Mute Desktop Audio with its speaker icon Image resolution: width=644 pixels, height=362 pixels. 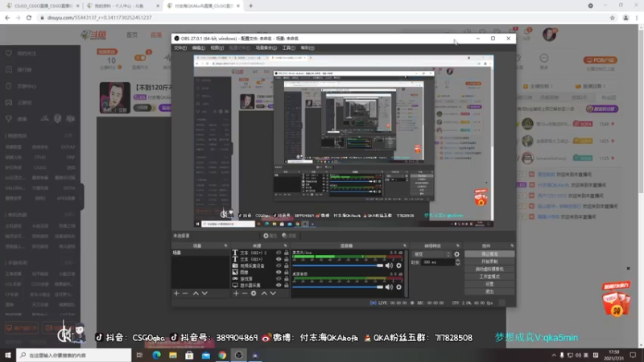tap(389, 287)
